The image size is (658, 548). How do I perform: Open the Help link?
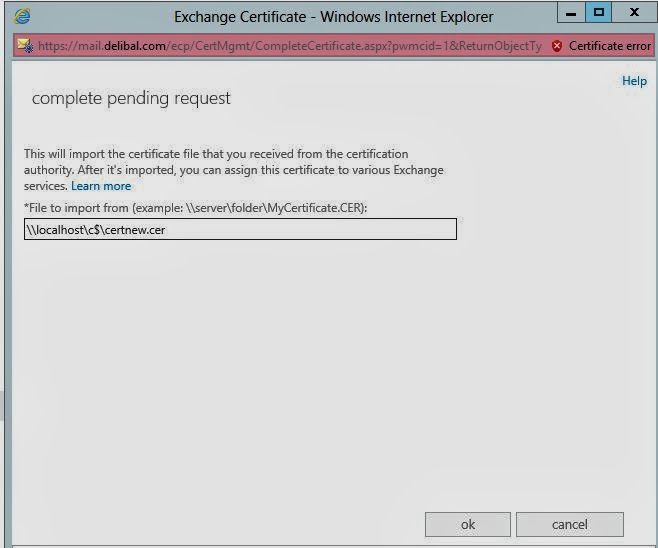point(634,81)
